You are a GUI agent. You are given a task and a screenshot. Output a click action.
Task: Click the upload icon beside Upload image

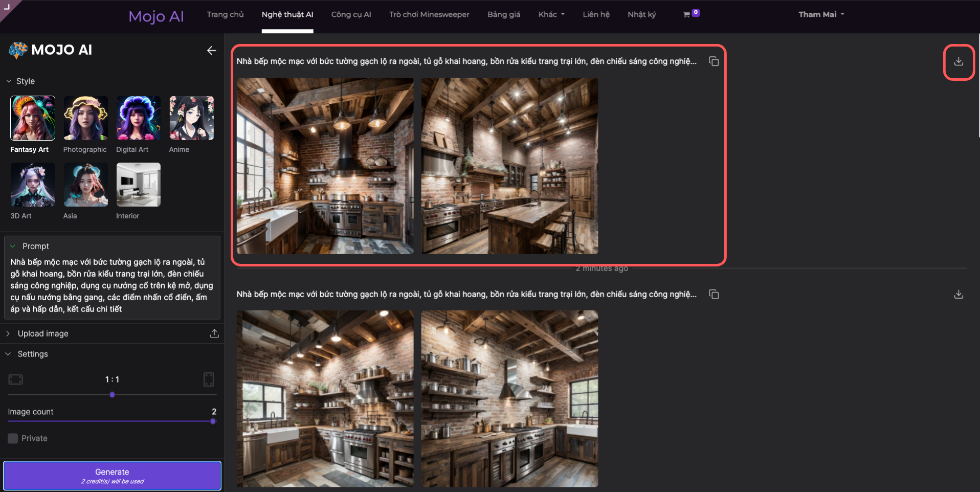click(214, 333)
